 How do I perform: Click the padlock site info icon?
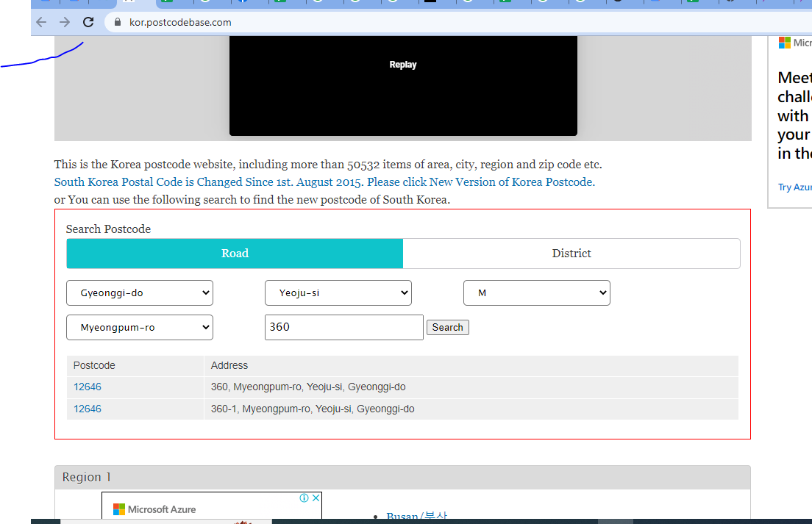[118, 22]
